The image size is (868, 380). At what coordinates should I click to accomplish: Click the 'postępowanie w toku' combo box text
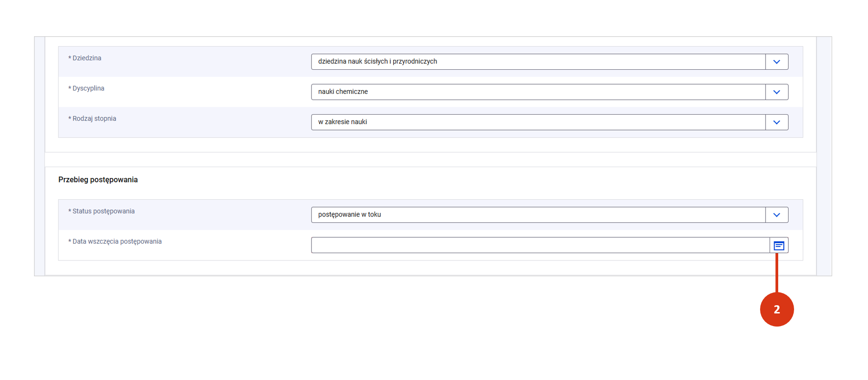coord(349,215)
